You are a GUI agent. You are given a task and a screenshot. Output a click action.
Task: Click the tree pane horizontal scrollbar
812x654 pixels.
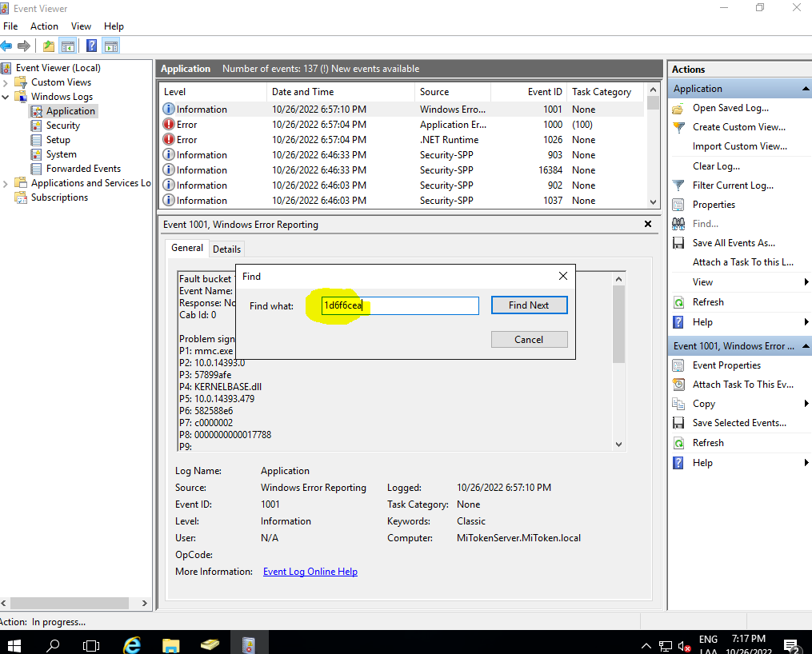tap(70, 604)
